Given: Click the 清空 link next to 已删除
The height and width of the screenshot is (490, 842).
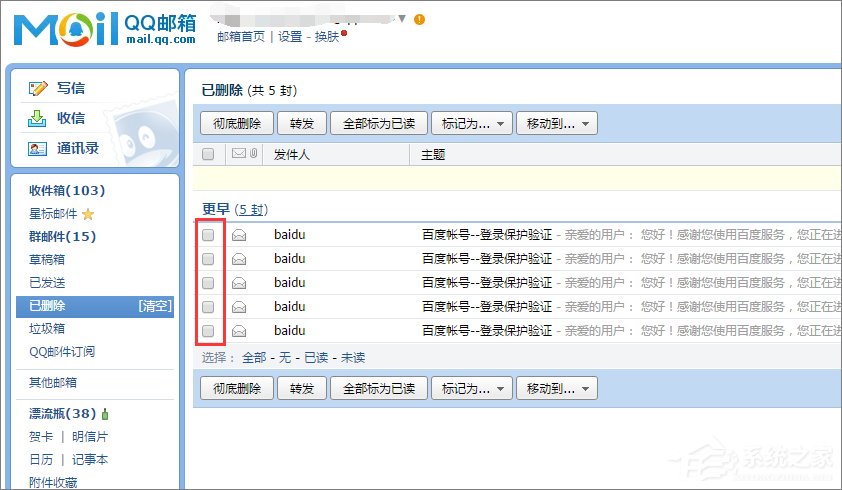Looking at the screenshot, I should tap(155, 306).
